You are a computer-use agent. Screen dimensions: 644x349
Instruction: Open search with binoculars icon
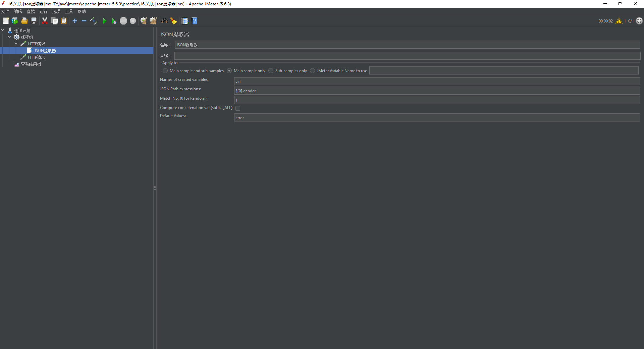164,21
